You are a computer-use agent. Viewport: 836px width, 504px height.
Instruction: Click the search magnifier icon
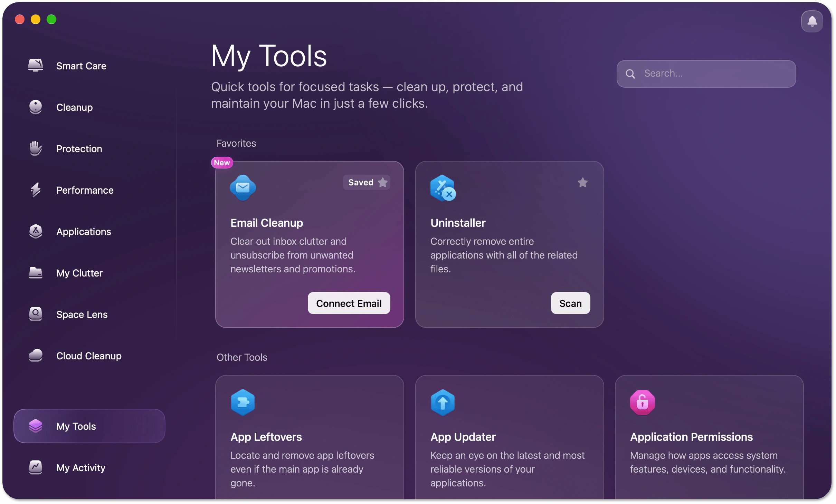(630, 74)
